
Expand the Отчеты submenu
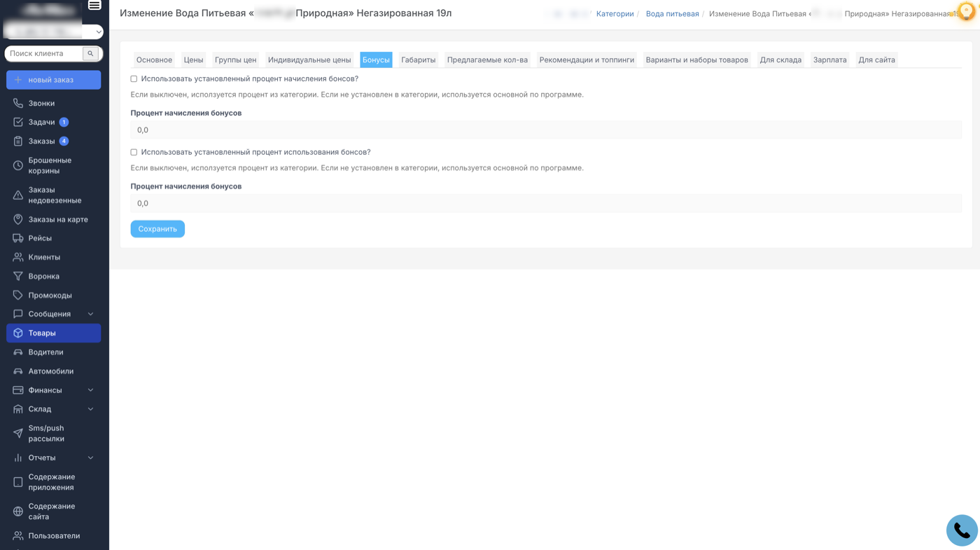(90, 458)
